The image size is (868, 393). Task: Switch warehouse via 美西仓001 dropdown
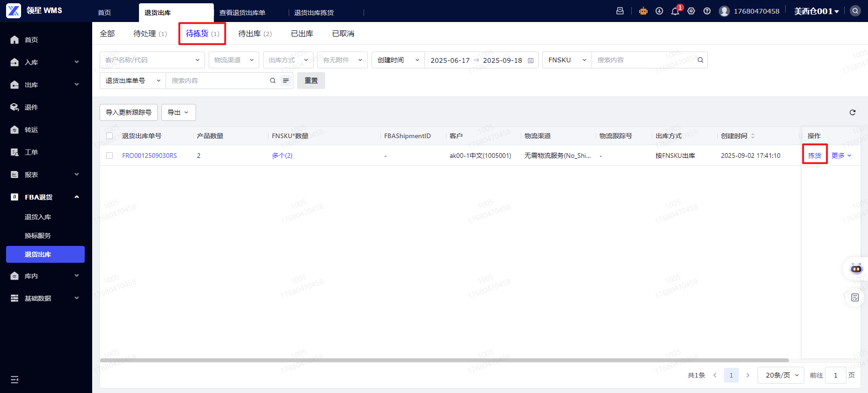tap(817, 11)
